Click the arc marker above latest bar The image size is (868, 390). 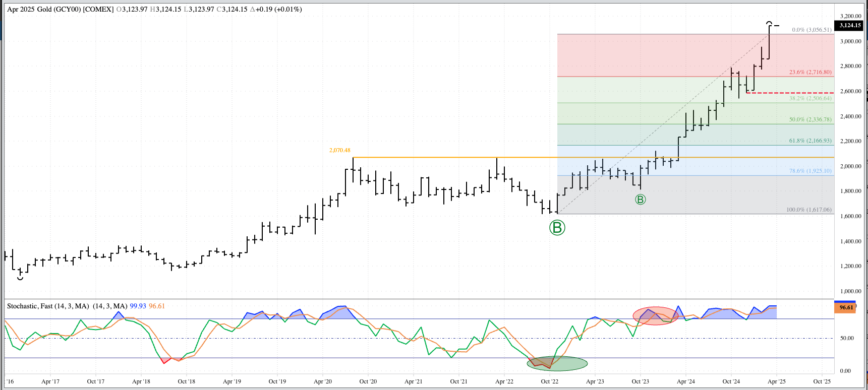click(x=769, y=23)
